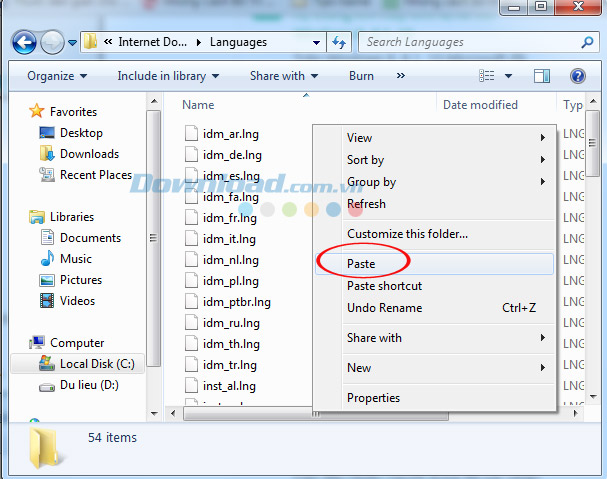Choose Paste shortcut from context menu
This screenshot has width=607, height=479.
434,286
